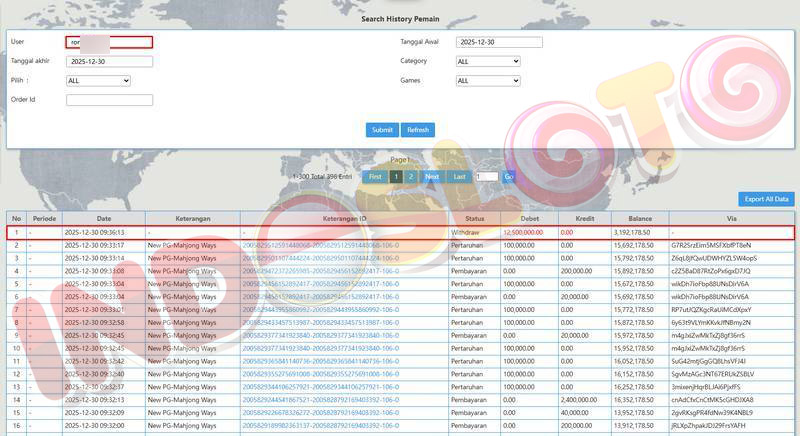Select the Tanggal akhir date field

pyautogui.click(x=109, y=61)
